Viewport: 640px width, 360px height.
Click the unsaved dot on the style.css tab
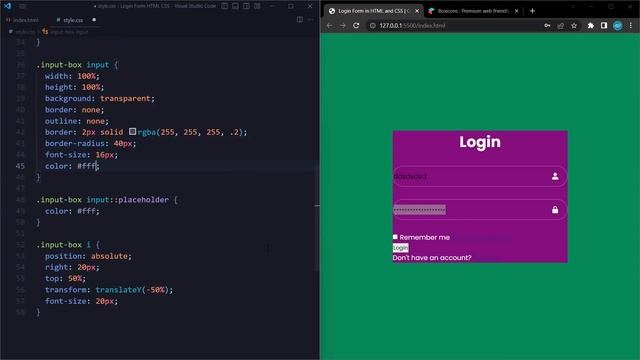click(94, 20)
